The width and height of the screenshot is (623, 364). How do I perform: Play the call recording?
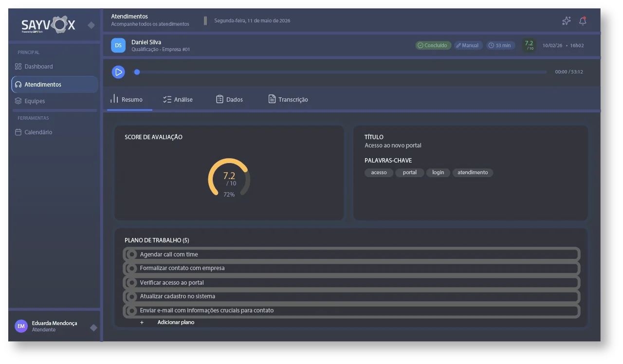tap(118, 72)
